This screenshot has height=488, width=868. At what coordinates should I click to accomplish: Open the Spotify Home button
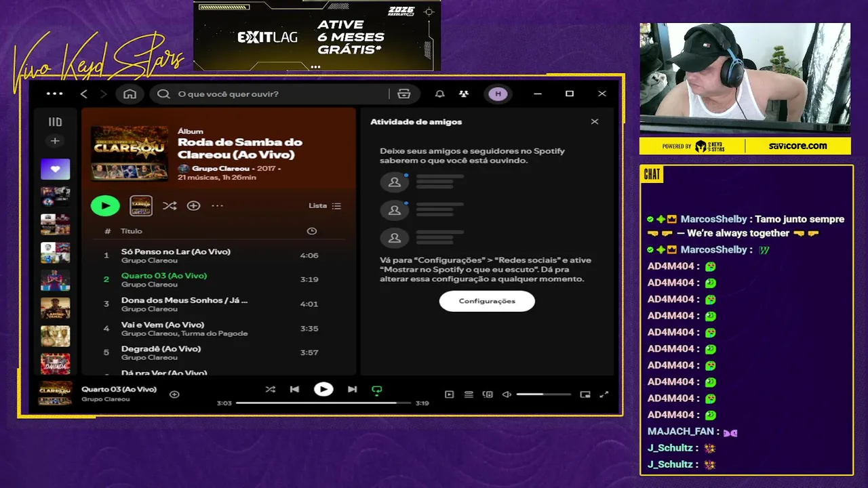[x=130, y=94]
